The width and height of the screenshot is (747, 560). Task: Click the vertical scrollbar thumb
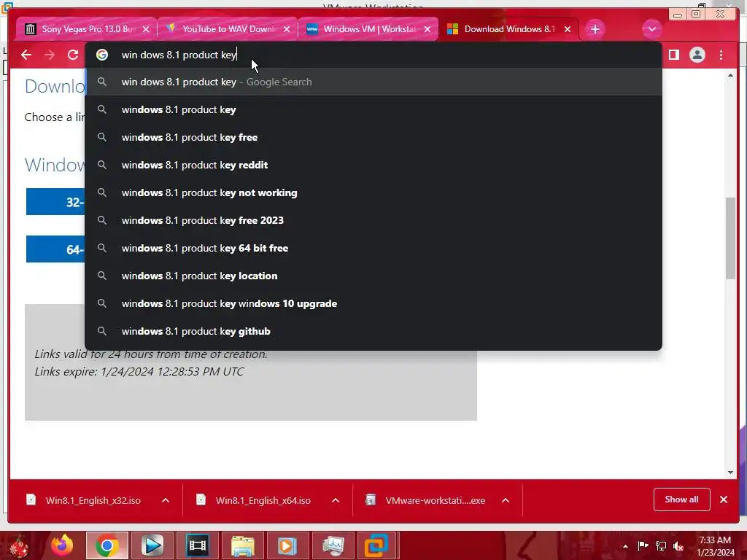point(730,238)
